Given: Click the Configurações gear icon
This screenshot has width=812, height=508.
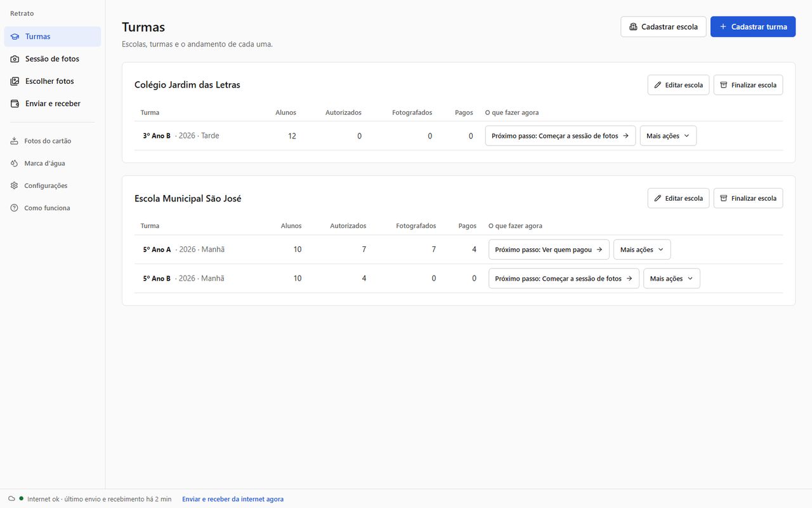Looking at the screenshot, I should (15, 185).
